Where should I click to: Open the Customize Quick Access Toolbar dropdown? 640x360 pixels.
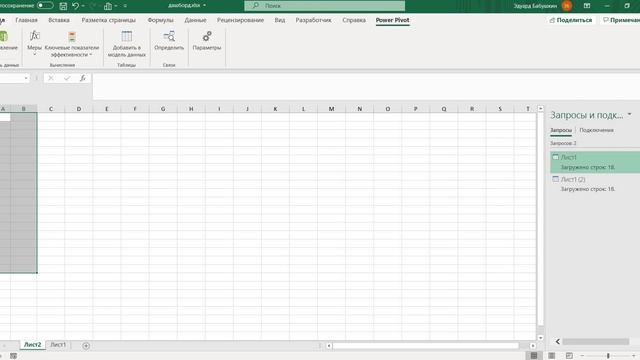[x=125, y=6]
